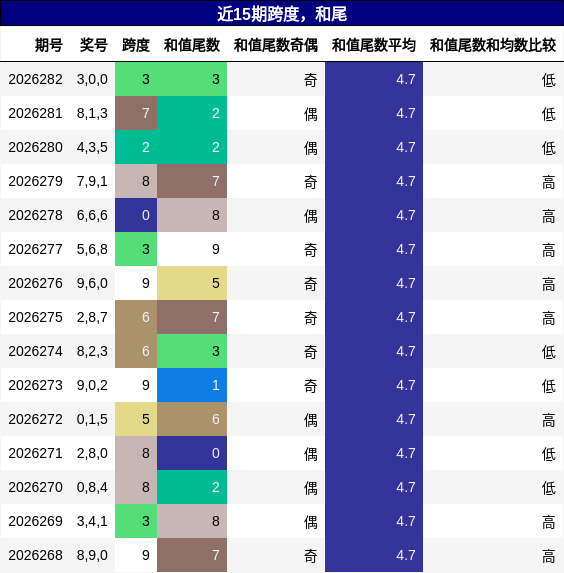Click winning numbers 5,6,8
Screen dimensions: 564x573
coord(92,249)
